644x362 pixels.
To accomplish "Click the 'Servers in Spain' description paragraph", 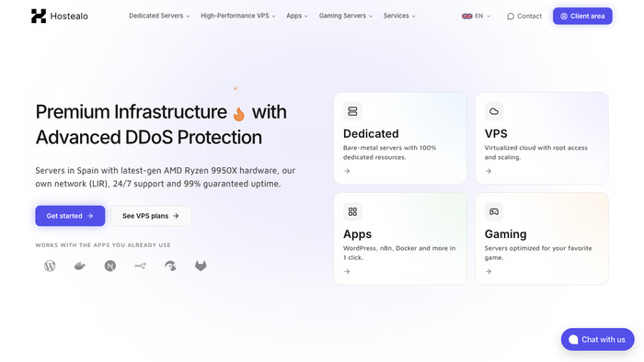I will (165, 177).
